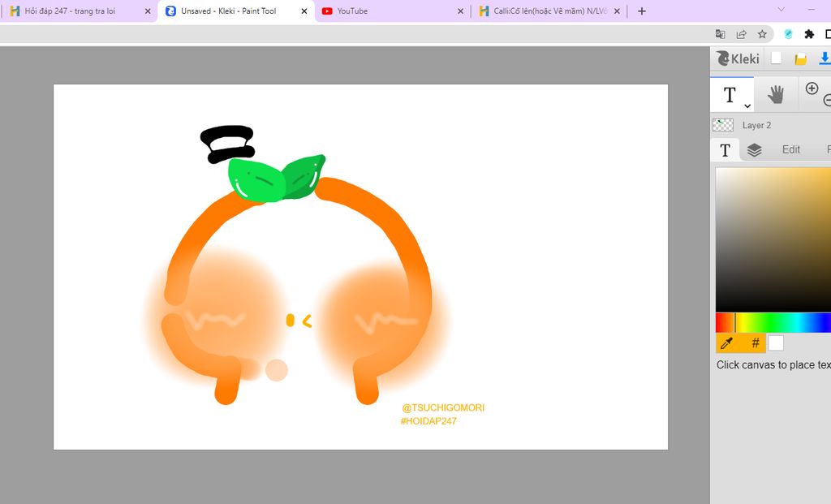Click the Kleki logo
Image resolution: width=831 pixels, height=504 pixels.
(x=738, y=58)
